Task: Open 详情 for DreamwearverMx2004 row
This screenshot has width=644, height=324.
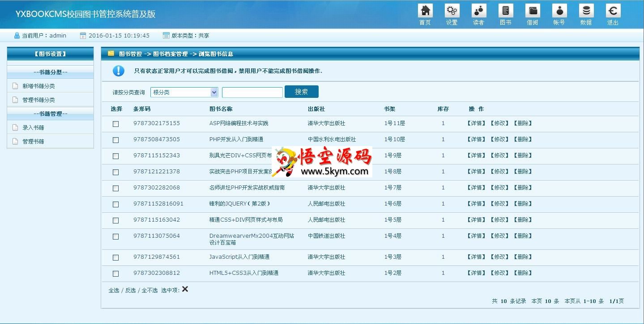Action: (476, 236)
